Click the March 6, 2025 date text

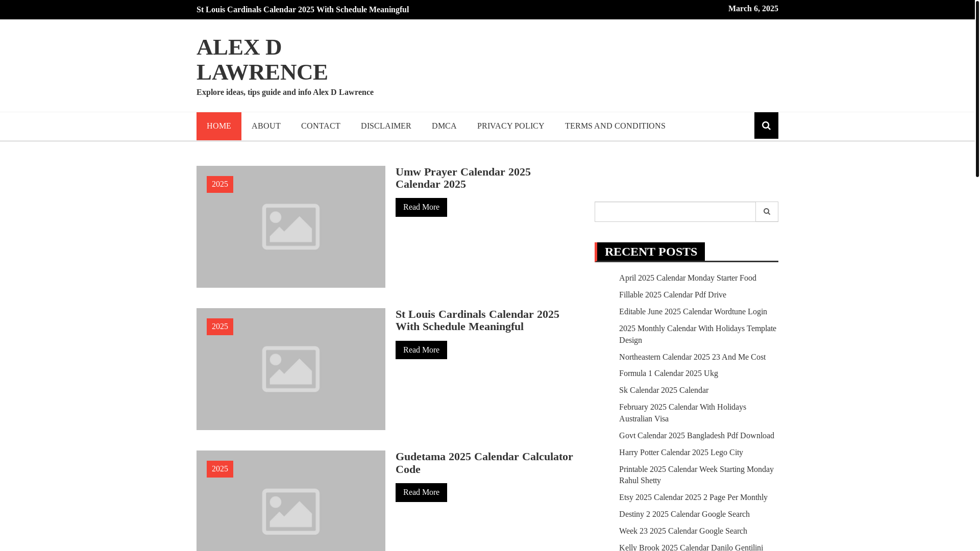coord(753,9)
